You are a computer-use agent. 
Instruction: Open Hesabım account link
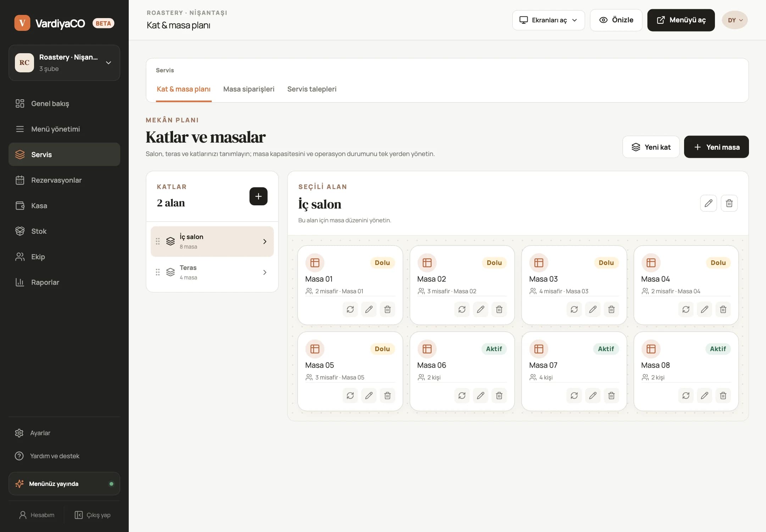click(x=37, y=515)
